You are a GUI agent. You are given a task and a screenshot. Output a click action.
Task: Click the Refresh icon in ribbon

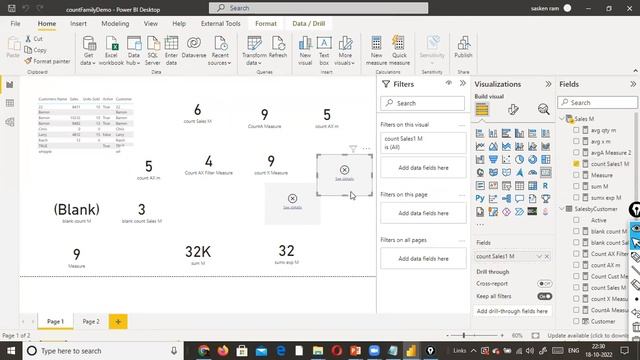pos(278,47)
